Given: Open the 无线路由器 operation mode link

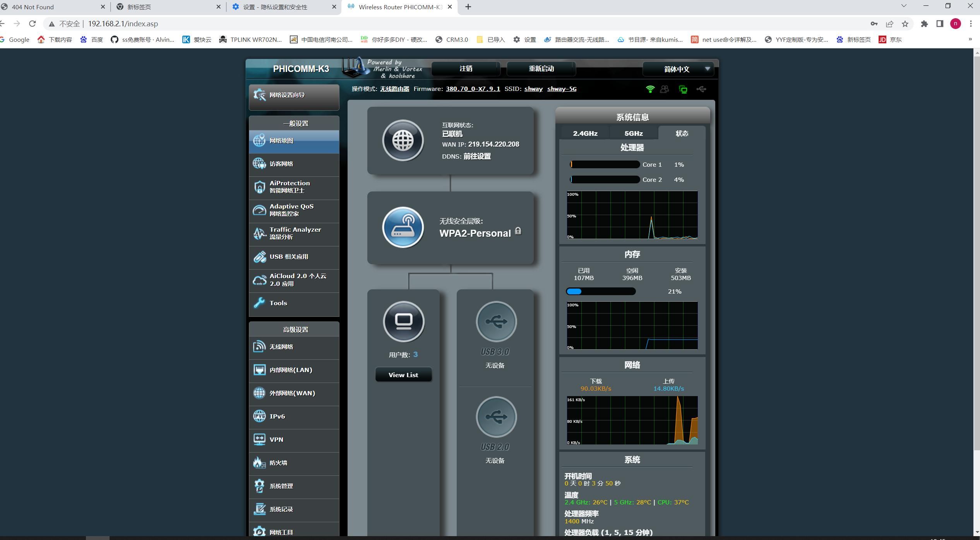Looking at the screenshot, I should [x=394, y=89].
